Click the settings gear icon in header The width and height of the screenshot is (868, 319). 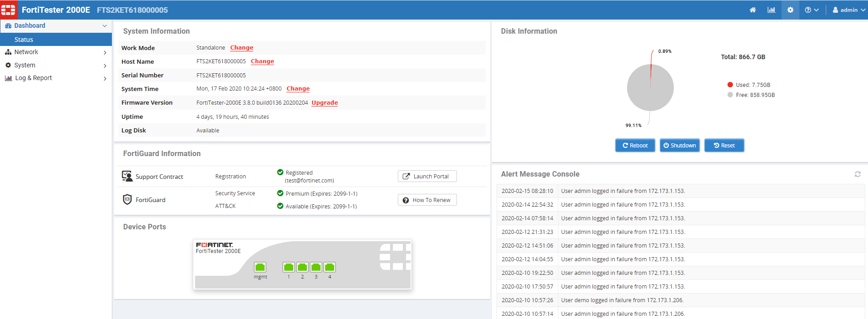[790, 10]
